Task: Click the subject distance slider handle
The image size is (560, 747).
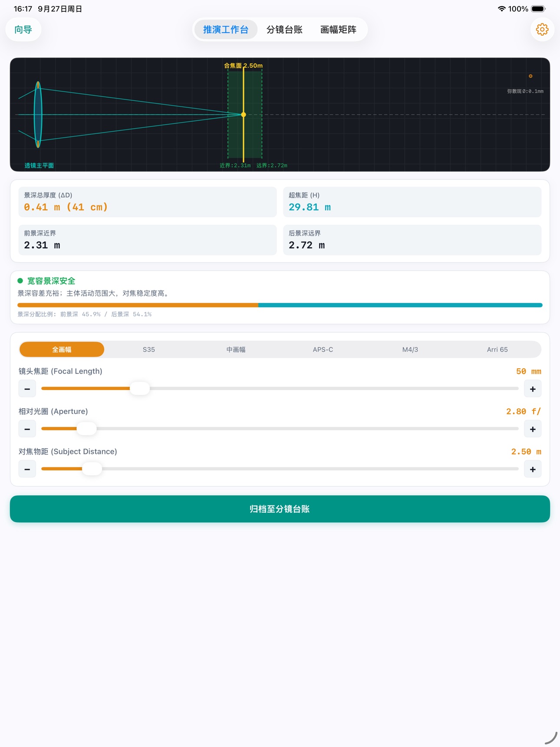Action: [92, 469]
